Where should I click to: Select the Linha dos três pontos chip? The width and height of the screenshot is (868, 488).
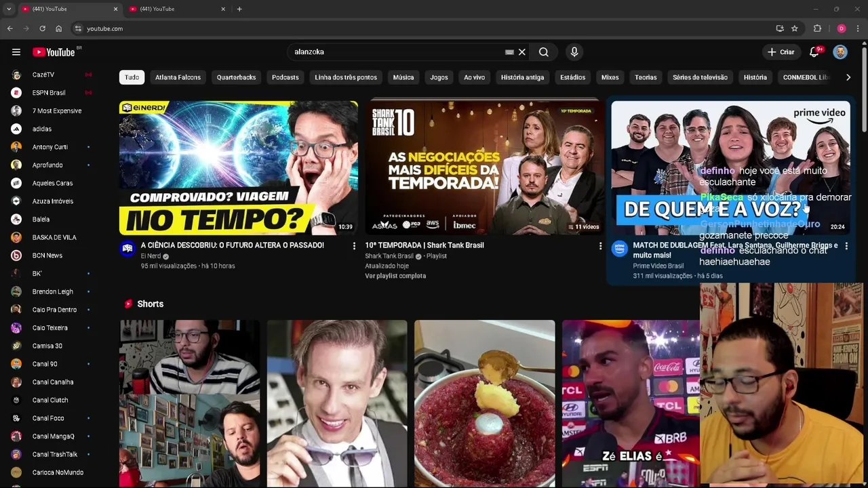pos(346,77)
